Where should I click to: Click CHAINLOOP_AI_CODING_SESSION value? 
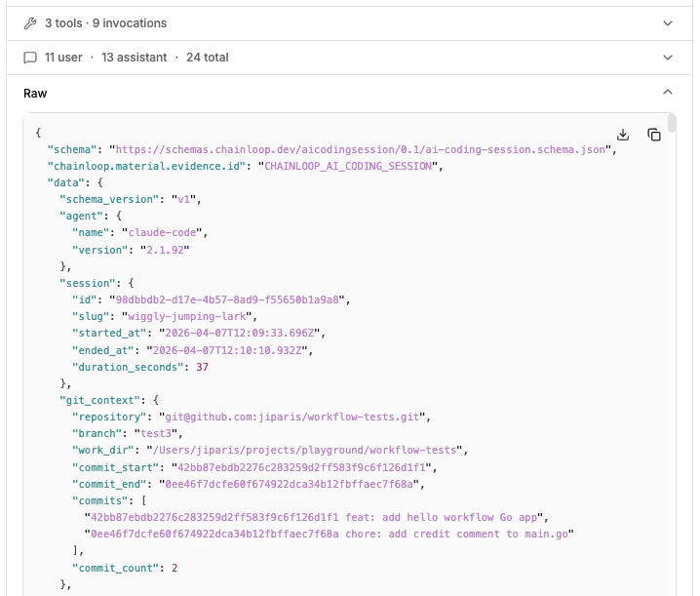click(348, 166)
